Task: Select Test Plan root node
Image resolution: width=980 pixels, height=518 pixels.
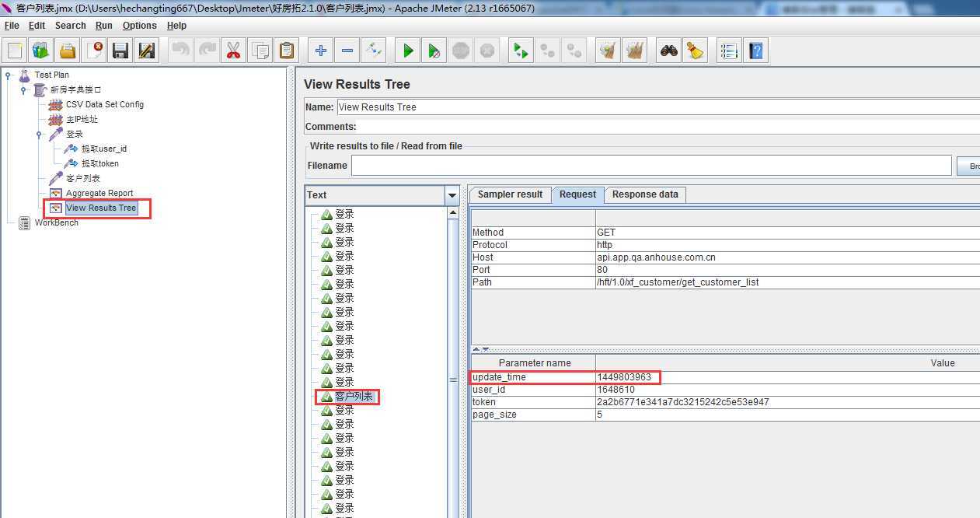Action: coord(51,75)
